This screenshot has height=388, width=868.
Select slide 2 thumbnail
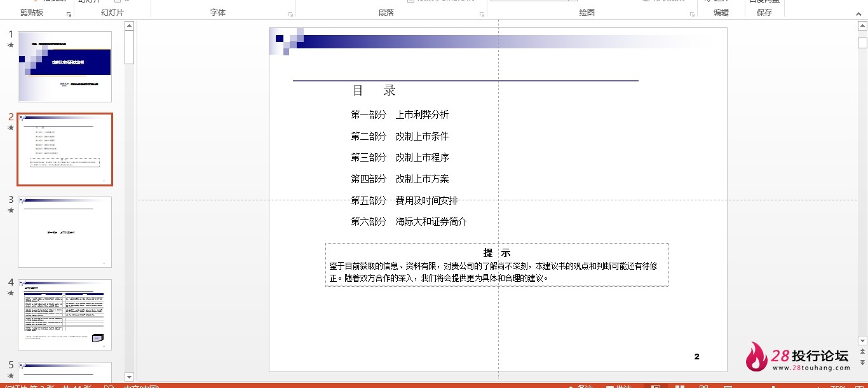click(x=65, y=149)
